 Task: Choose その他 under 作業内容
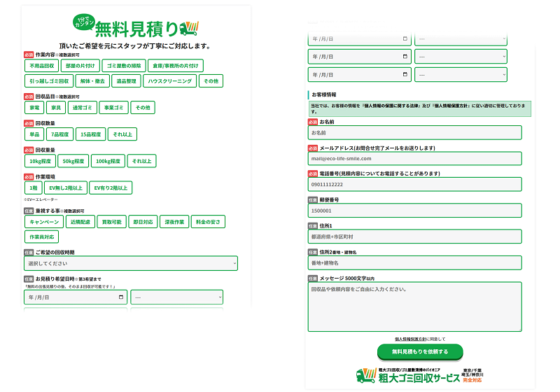point(211,81)
